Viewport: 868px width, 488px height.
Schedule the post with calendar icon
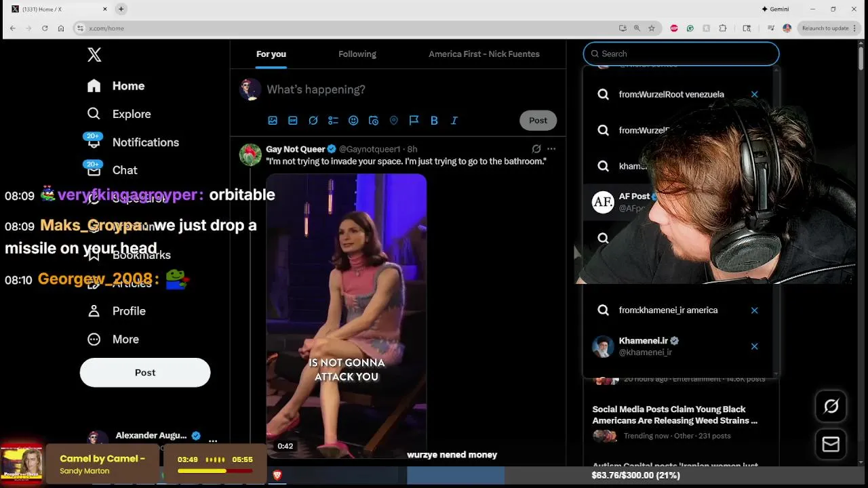[x=374, y=121]
